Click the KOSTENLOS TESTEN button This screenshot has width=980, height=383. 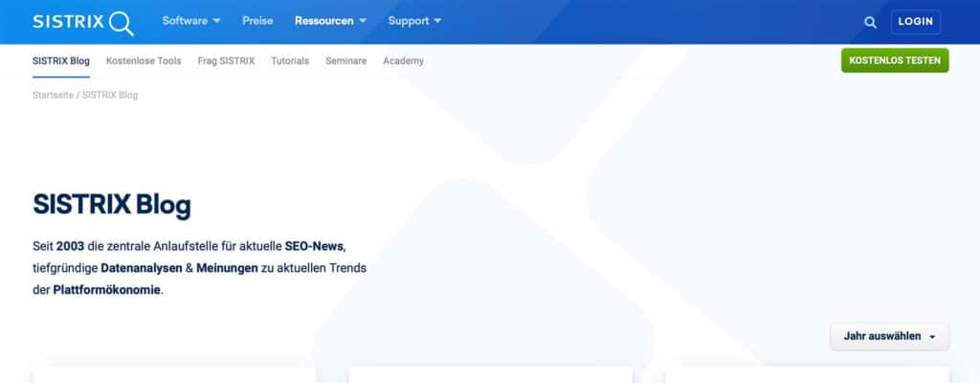[895, 60]
